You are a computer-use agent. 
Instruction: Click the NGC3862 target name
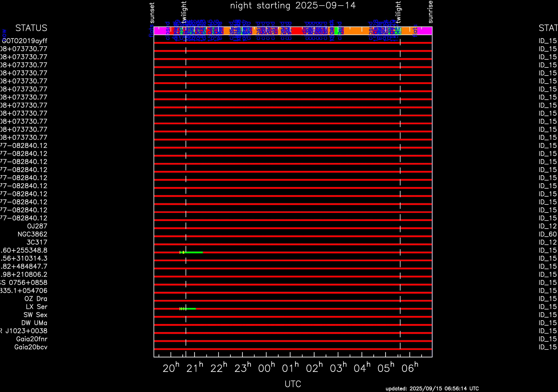(x=33, y=234)
